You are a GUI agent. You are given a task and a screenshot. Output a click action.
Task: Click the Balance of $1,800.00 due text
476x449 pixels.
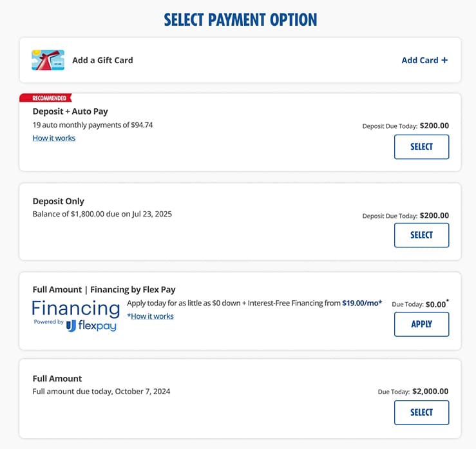(102, 214)
